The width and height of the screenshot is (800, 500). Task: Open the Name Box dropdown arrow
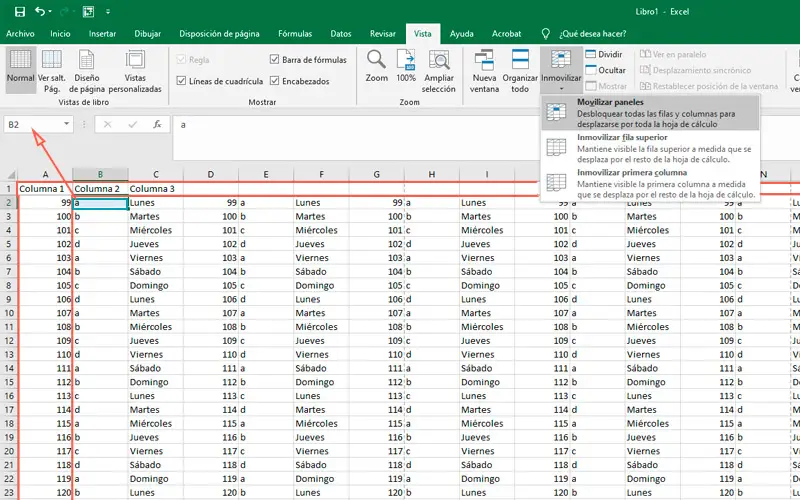coord(67,125)
